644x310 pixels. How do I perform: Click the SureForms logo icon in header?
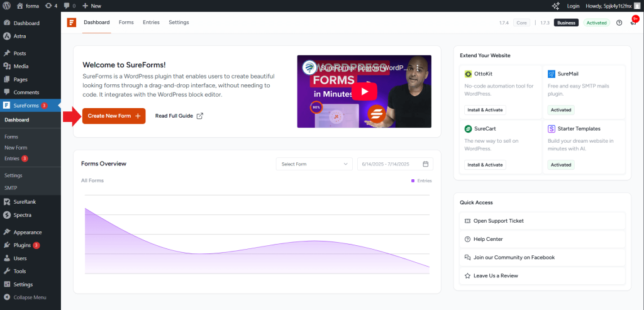point(72,23)
